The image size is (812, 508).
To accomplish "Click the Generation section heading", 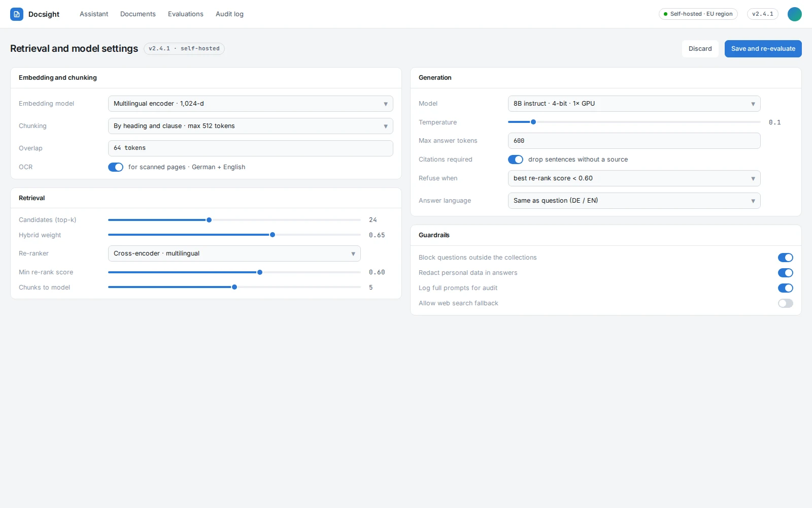I will pos(435,78).
